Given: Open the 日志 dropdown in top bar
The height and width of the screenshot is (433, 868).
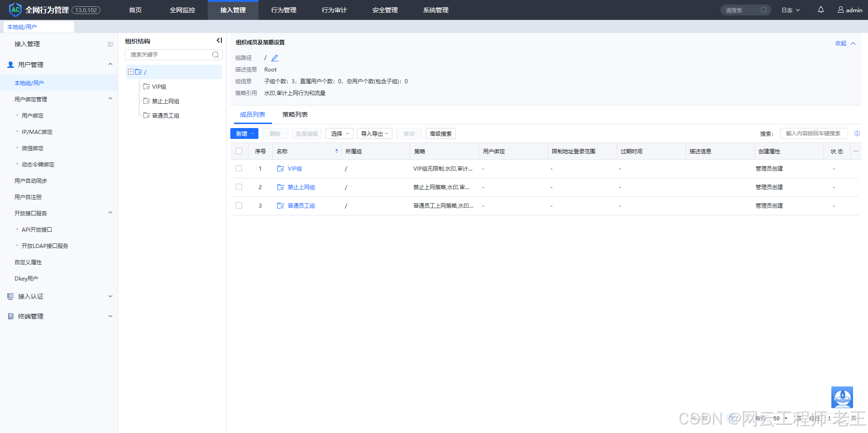Looking at the screenshot, I should (x=791, y=10).
